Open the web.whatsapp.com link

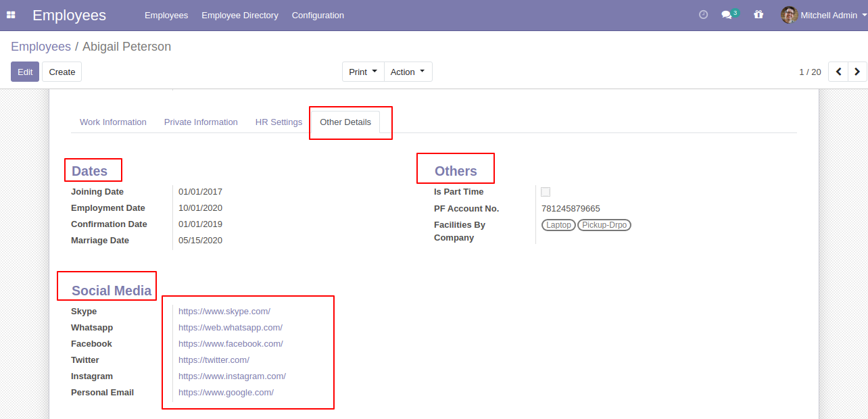[231, 328]
